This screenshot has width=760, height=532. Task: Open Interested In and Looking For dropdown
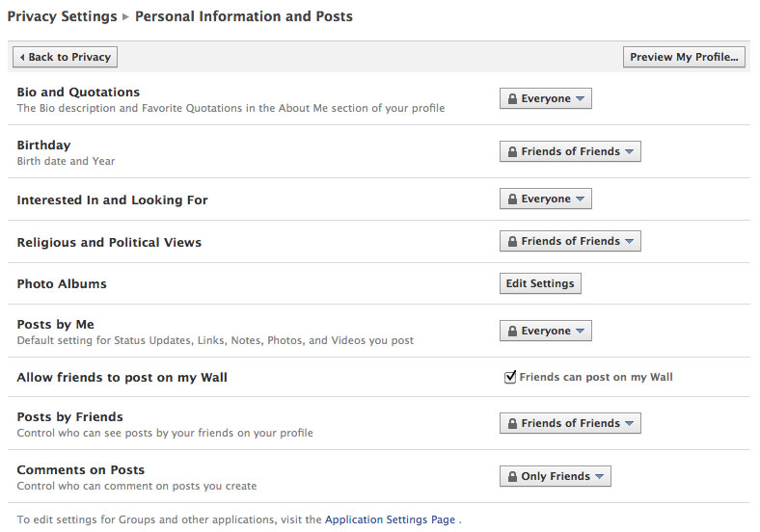(546, 199)
